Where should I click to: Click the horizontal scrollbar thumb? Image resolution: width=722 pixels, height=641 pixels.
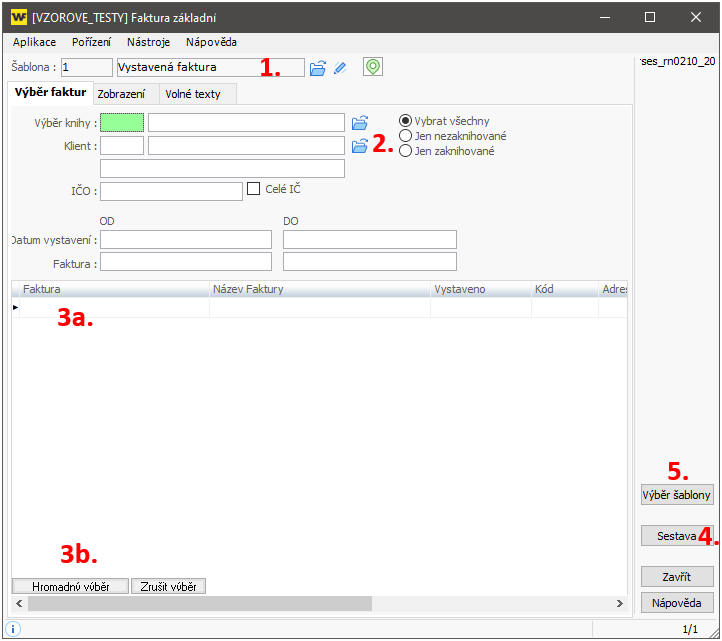pos(200,604)
